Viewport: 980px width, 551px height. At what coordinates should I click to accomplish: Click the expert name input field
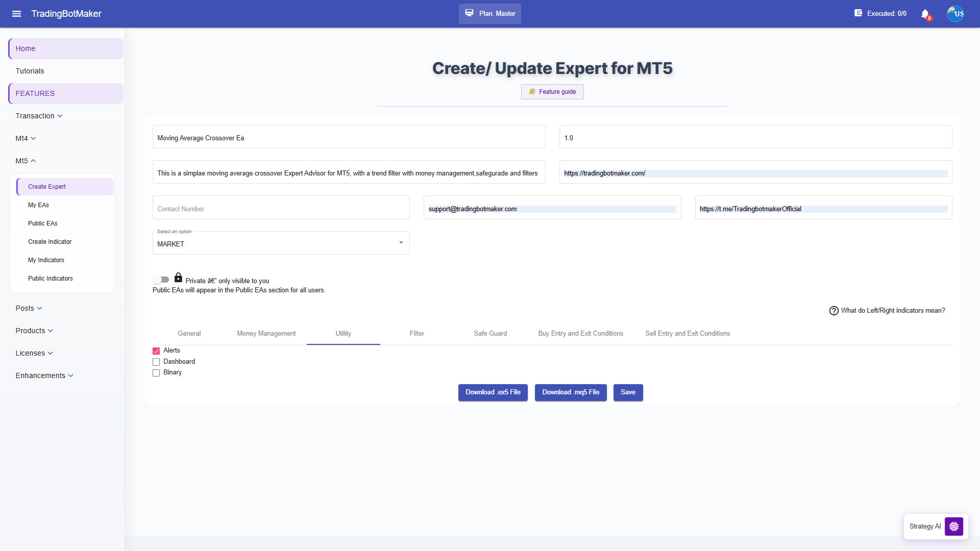349,137
